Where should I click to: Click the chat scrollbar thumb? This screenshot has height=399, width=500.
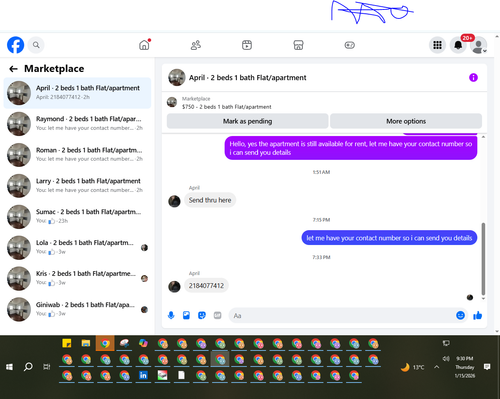point(483,258)
